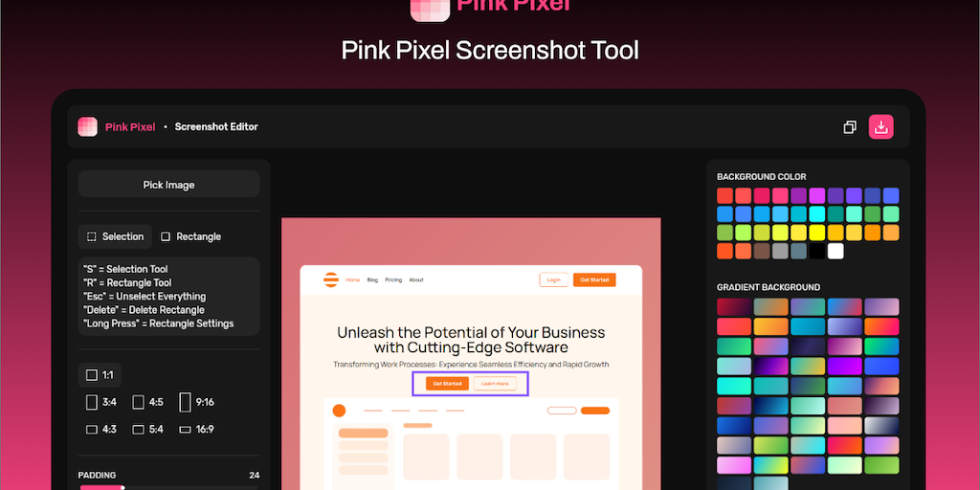Screen dimensions: 980x490
Task: Click the download icon button in the editor header
Action: click(880, 127)
